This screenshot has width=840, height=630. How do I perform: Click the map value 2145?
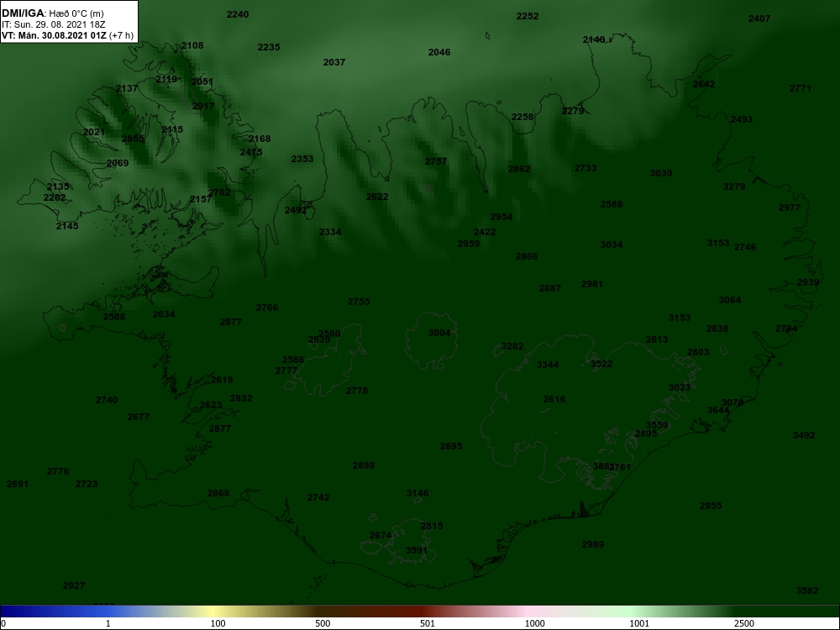tap(67, 226)
